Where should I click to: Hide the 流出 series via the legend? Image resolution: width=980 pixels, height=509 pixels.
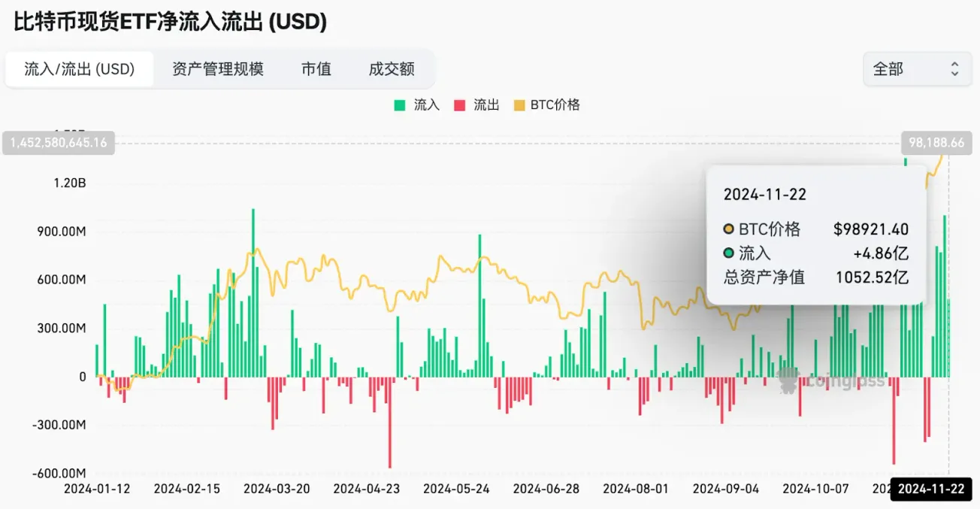click(x=477, y=105)
